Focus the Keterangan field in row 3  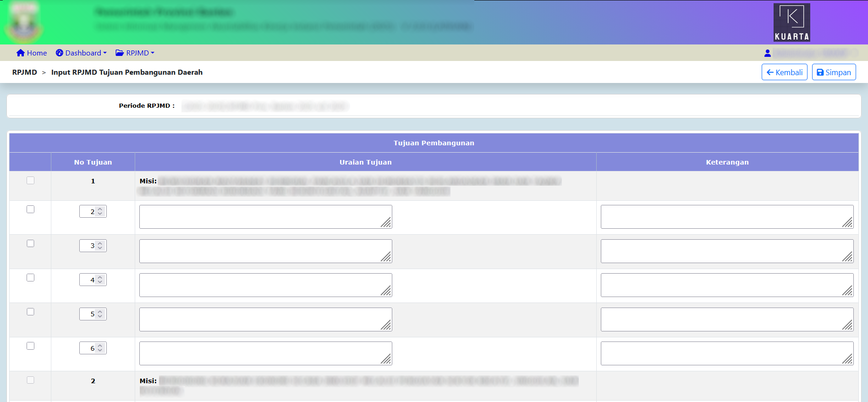[726, 251]
